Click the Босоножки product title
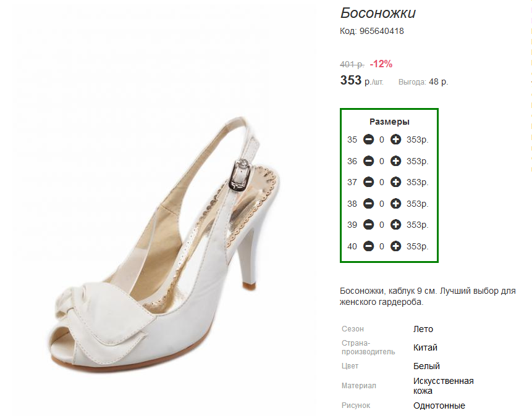Viewport: 532px width, 416px height. (x=378, y=13)
